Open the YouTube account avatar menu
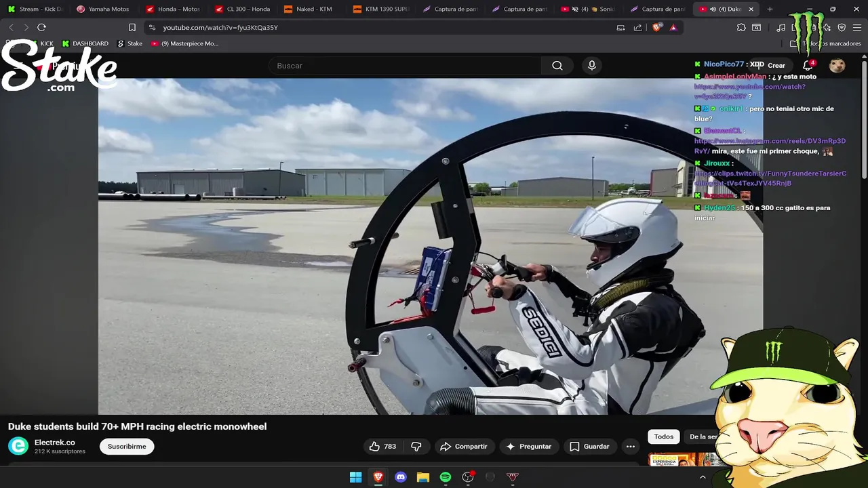This screenshot has height=488, width=868. coord(837,66)
